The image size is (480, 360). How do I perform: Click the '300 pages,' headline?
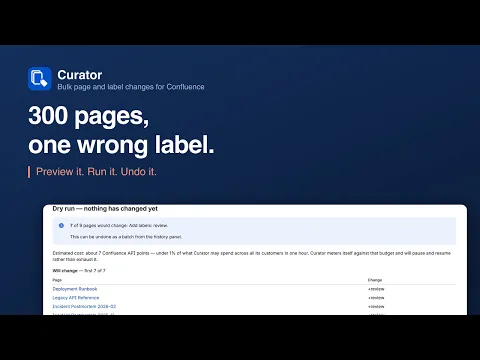point(89,116)
